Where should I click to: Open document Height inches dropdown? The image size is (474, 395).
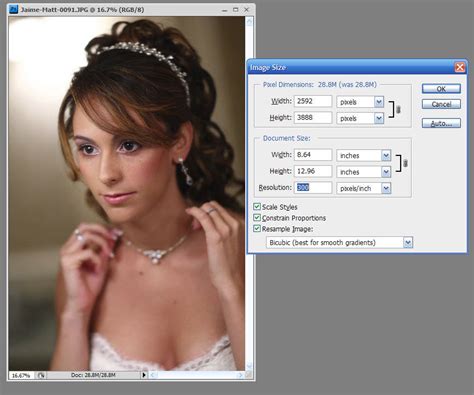[386, 172]
